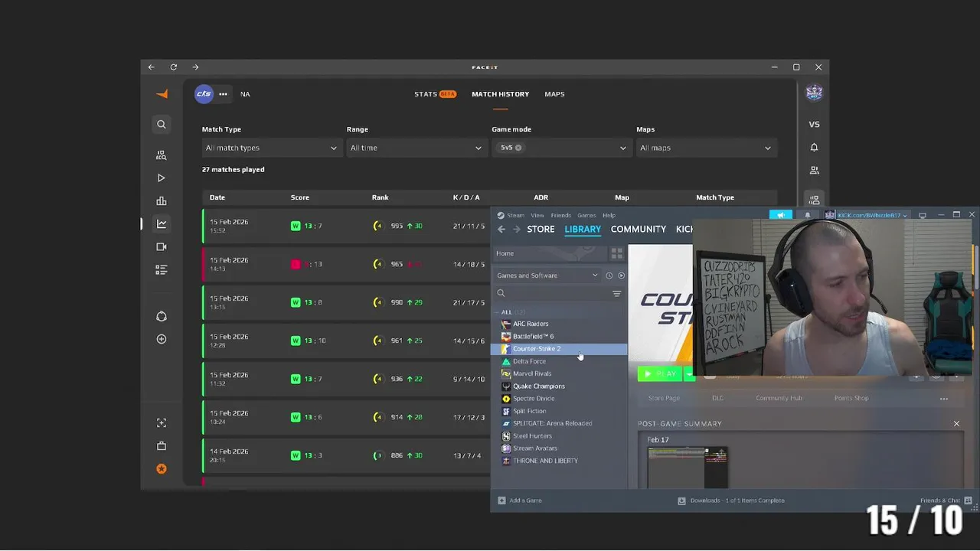Click the list icon in FACEIT sidebar
The width and height of the screenshot is (980, 551).
click(162, 269)
